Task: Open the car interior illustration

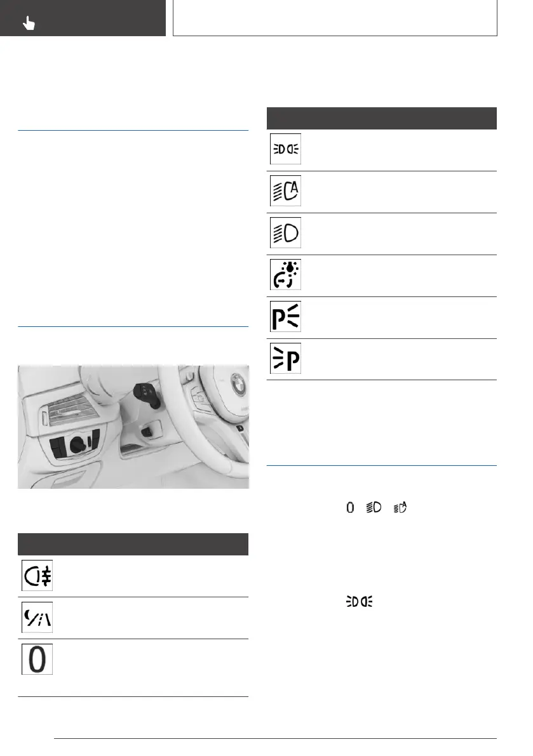Action: point(133,426)
